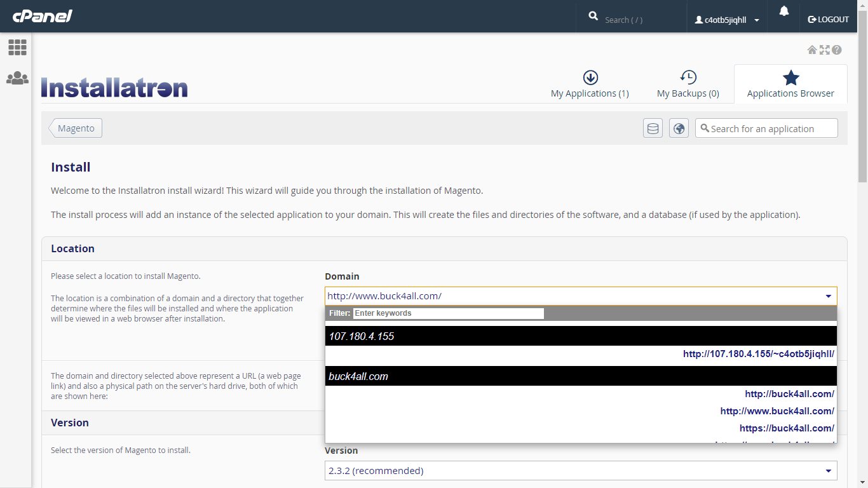
Task: Click the LOGOUT button
Action: tap(828, 20)
